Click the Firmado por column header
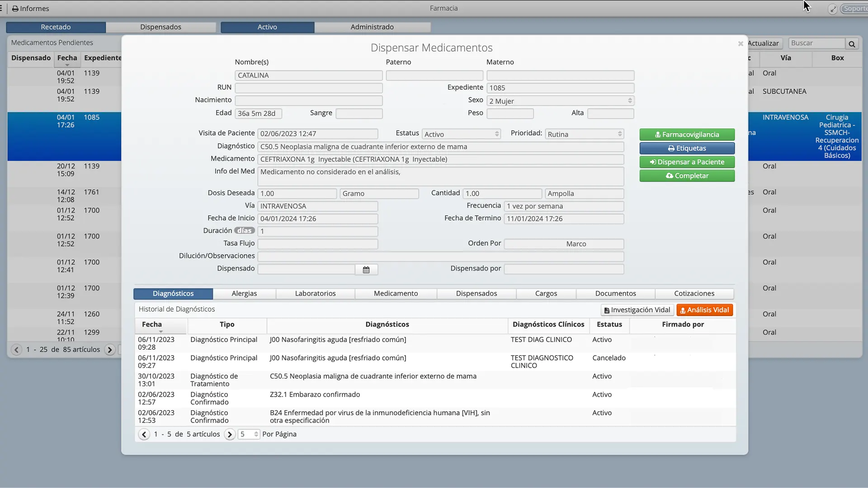The width and height of the screenshot is (868, 488). pyautogui.click(x=683, y=325)
